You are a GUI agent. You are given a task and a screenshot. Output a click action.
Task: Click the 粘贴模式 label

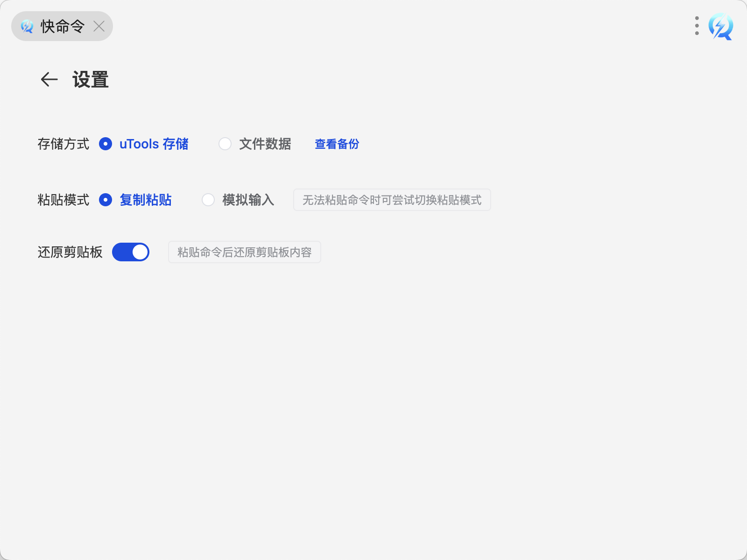click(63, 200)
